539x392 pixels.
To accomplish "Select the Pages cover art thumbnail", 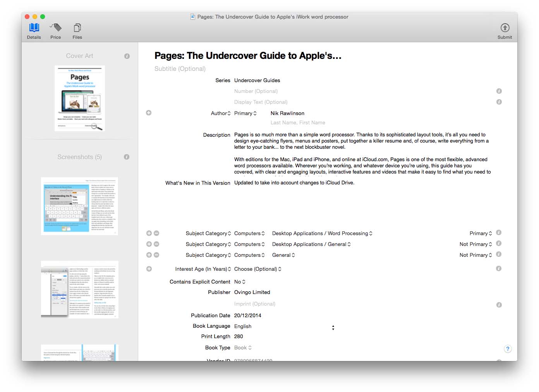I will pyautogui.click(x=80, y=98).
